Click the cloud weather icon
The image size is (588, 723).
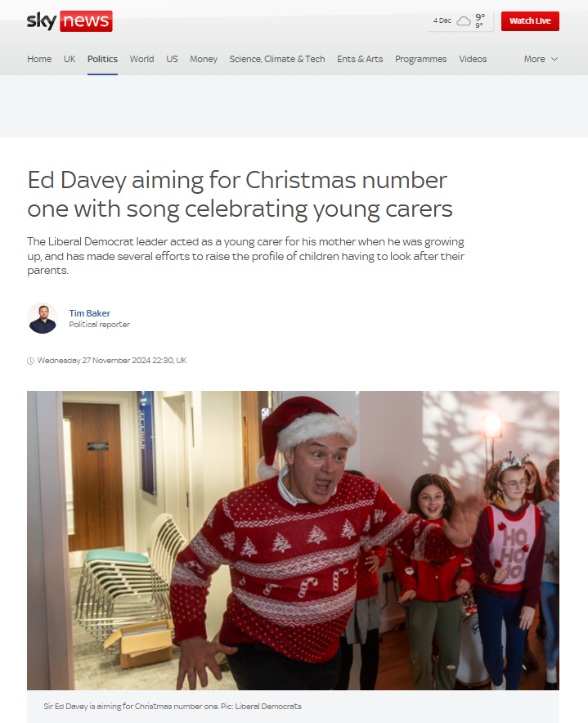pyautogui.click(x=464, y=21)
